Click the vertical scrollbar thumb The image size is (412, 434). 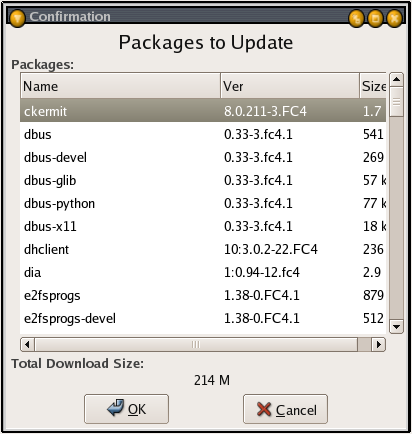point(396,102)
